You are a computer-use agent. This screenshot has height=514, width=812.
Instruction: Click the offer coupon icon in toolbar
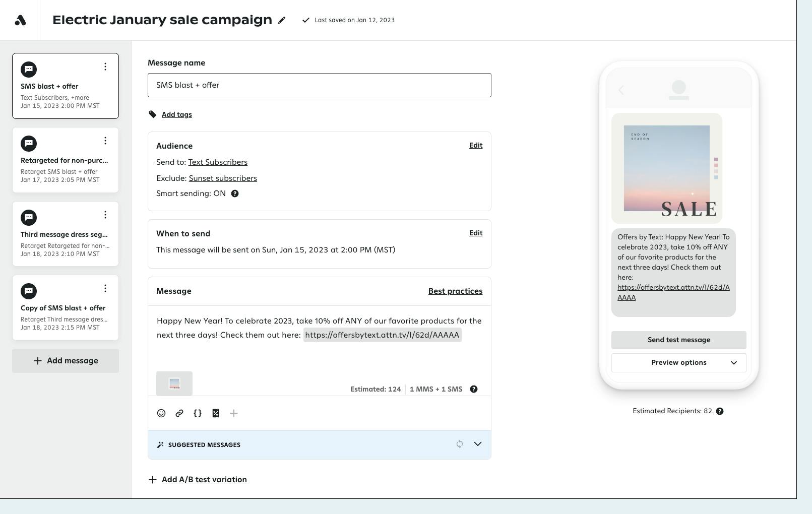[216, 413]
